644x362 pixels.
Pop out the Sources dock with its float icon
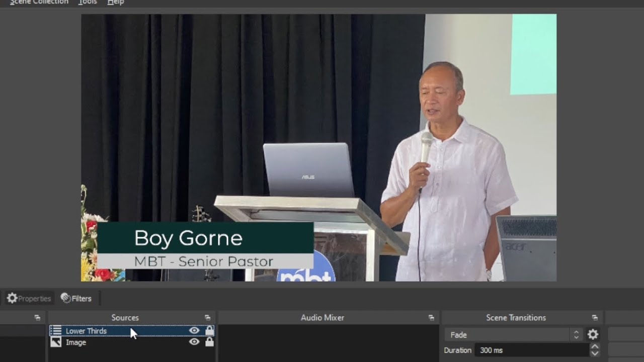(x=207, y=318)
